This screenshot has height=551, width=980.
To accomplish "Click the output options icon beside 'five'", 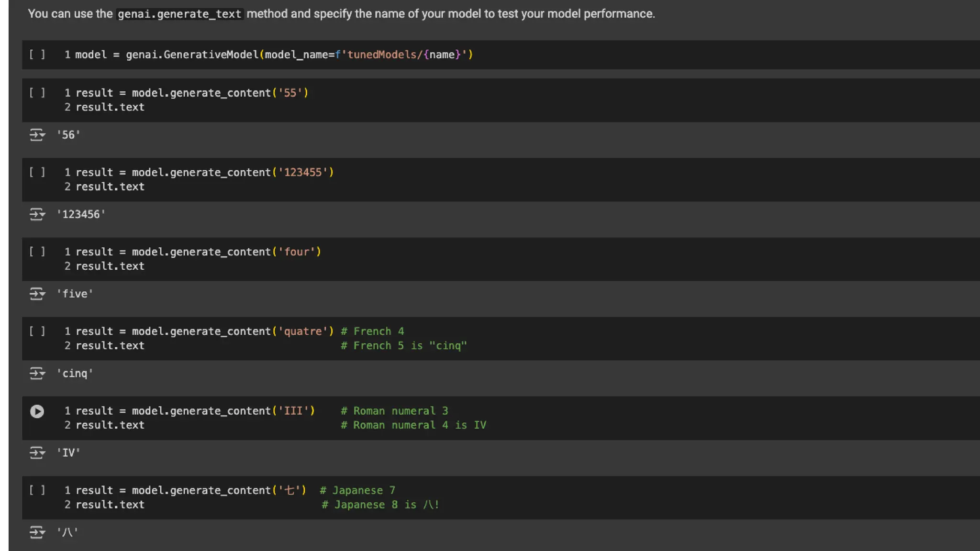I will tap(37, 294).
